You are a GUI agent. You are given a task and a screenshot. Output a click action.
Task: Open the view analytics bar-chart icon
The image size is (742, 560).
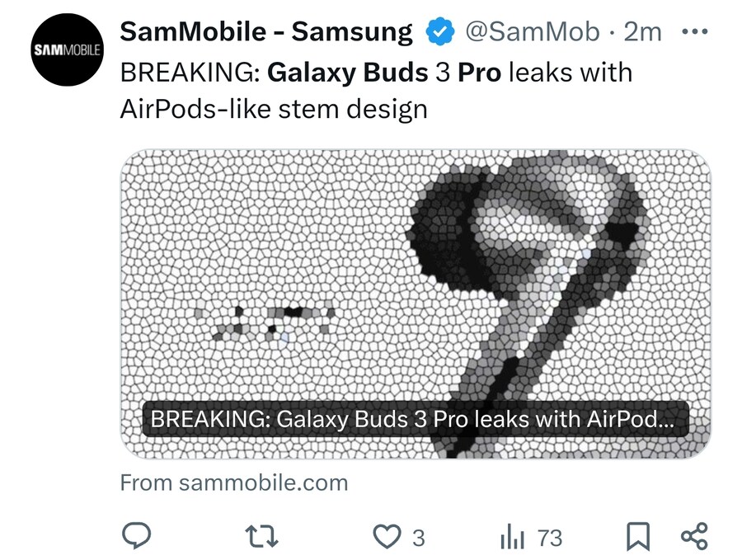(x=512, y=539)
